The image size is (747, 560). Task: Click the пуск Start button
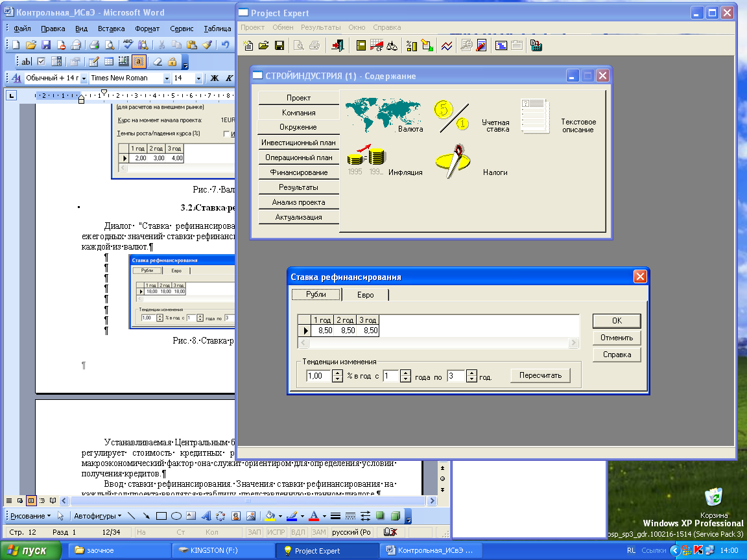(31, 550)
